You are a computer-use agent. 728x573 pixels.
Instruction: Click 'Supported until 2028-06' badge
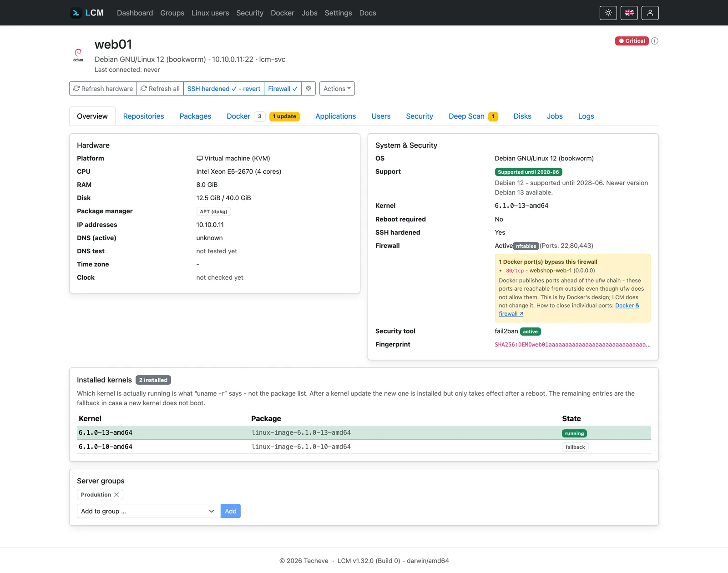(528, 172)
